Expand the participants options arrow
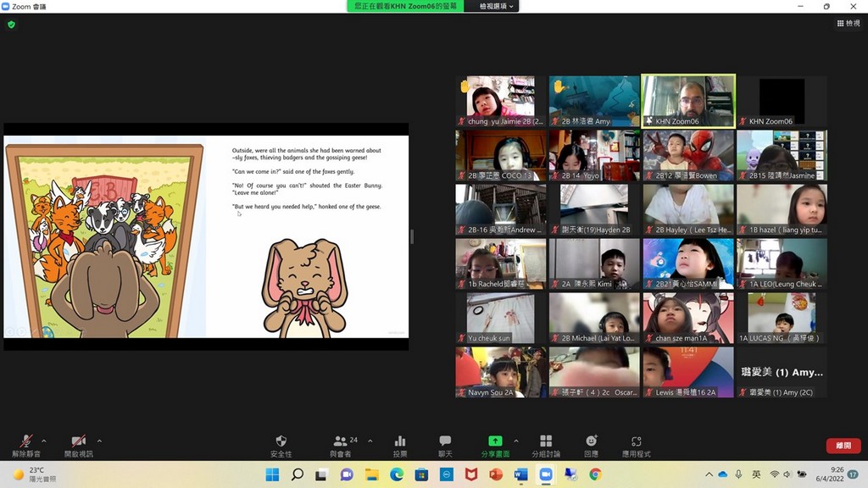This screenshot has height=488, width=868. tap(370, 441)
